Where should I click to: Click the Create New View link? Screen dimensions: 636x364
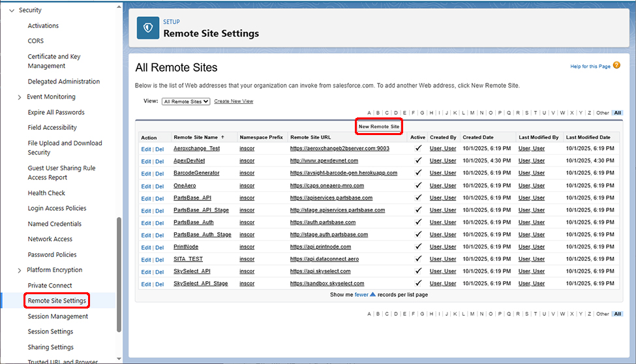234,101
